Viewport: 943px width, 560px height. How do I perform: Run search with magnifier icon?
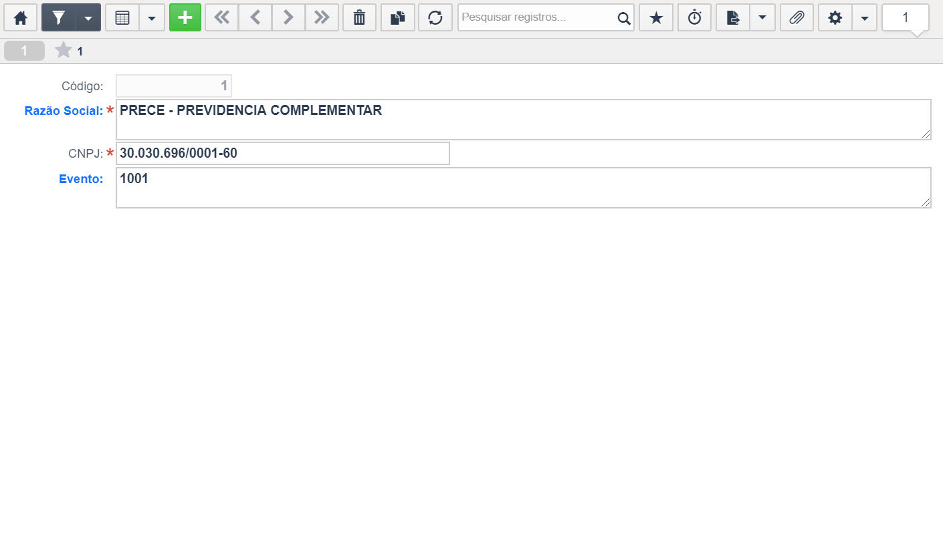point(624,18)
